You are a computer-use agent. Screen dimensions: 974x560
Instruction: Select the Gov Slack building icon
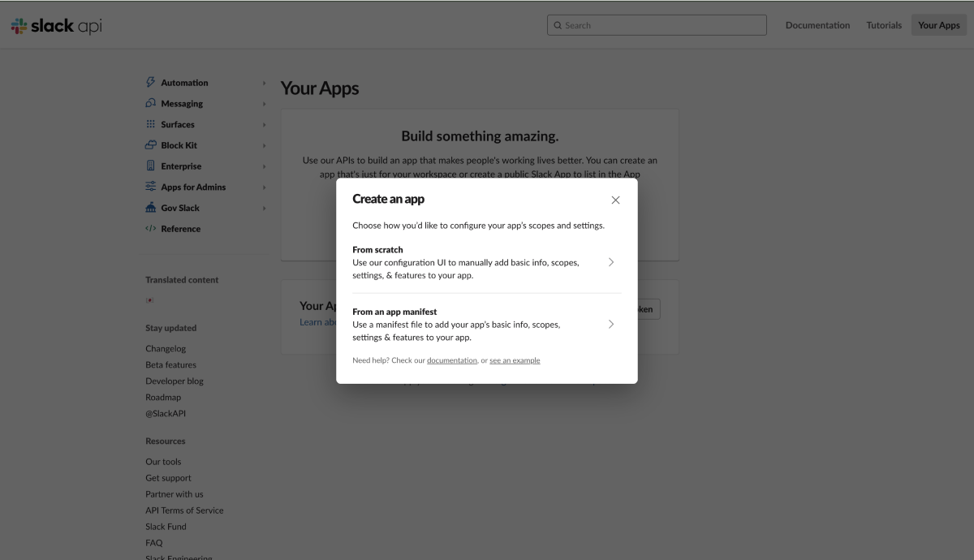150,207
